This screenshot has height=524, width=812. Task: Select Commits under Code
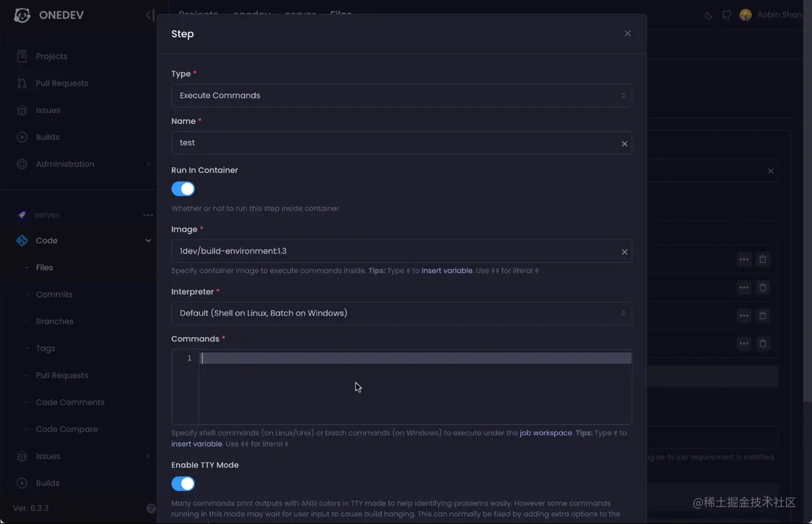pyautogui.click(x=54, y=294)
